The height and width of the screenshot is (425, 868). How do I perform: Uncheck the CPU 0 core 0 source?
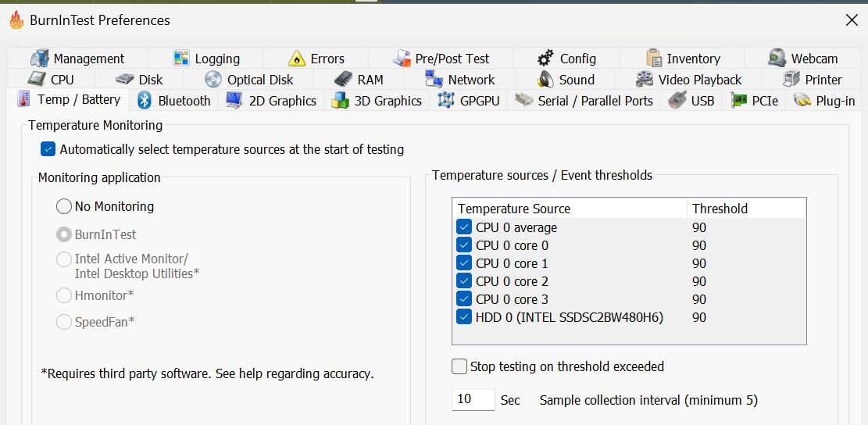click(x=464, y=245)
